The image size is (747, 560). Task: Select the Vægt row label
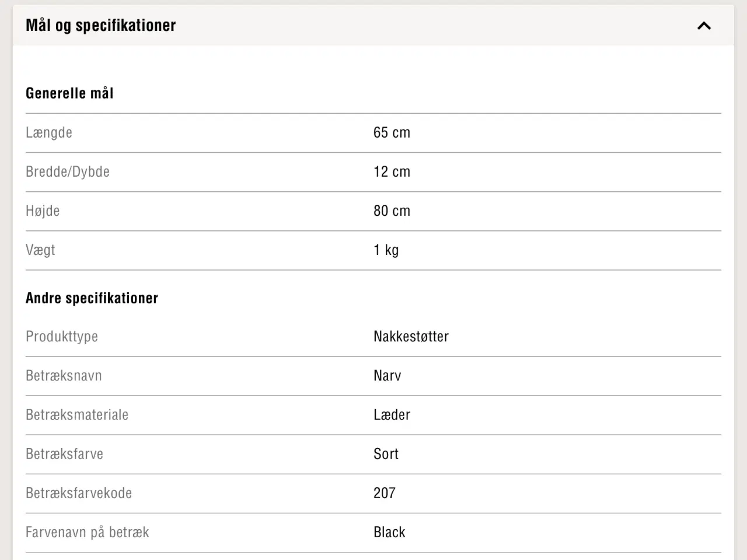coord(40,250)
